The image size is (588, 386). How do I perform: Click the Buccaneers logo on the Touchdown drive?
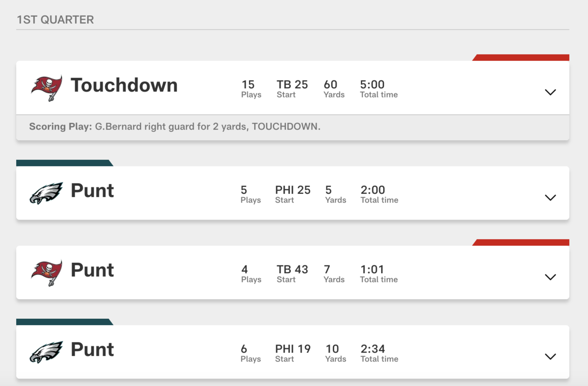pyautogui.click(x=47, y=88)
